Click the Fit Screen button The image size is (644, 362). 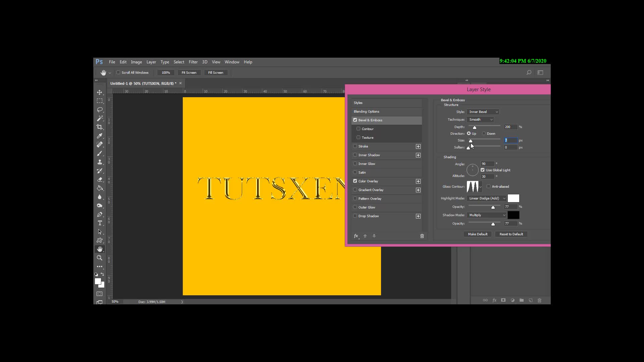tap(189, 73)
